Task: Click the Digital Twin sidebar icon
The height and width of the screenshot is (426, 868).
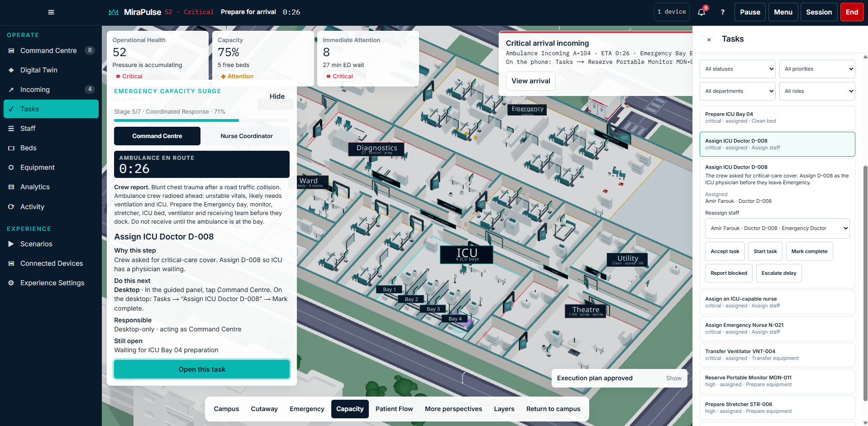Action: tap(11, 70)
